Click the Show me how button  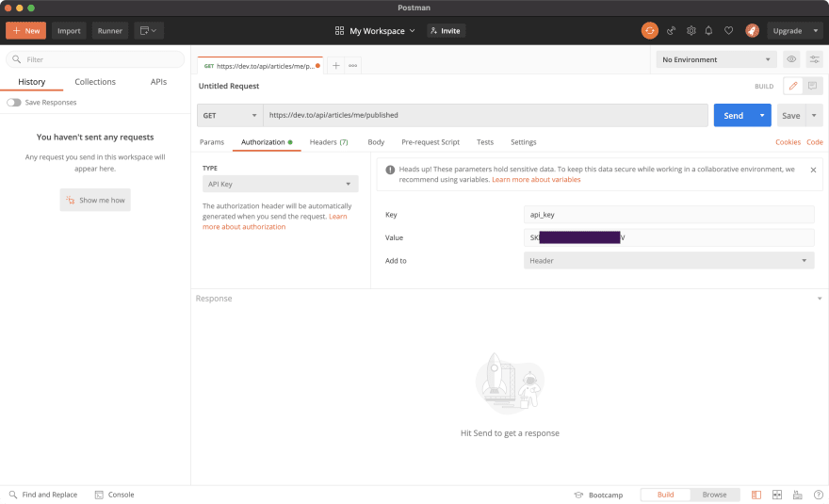tap(95, 200)
